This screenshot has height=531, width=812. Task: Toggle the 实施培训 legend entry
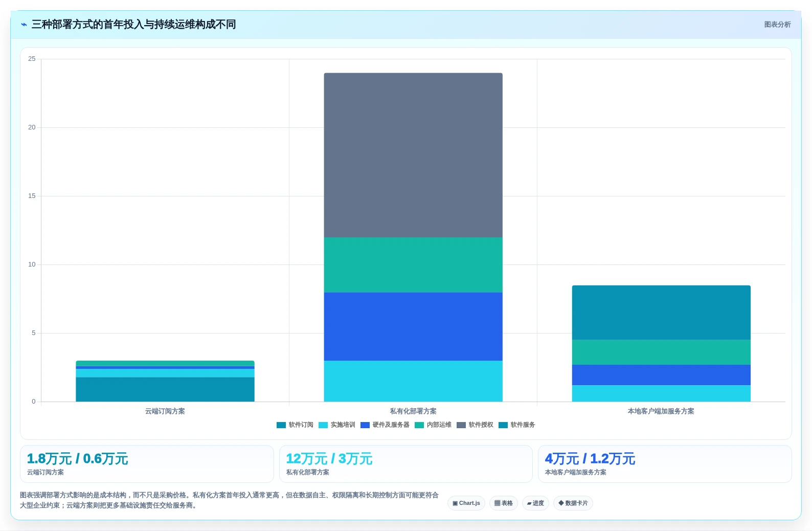tap(336, 425)
